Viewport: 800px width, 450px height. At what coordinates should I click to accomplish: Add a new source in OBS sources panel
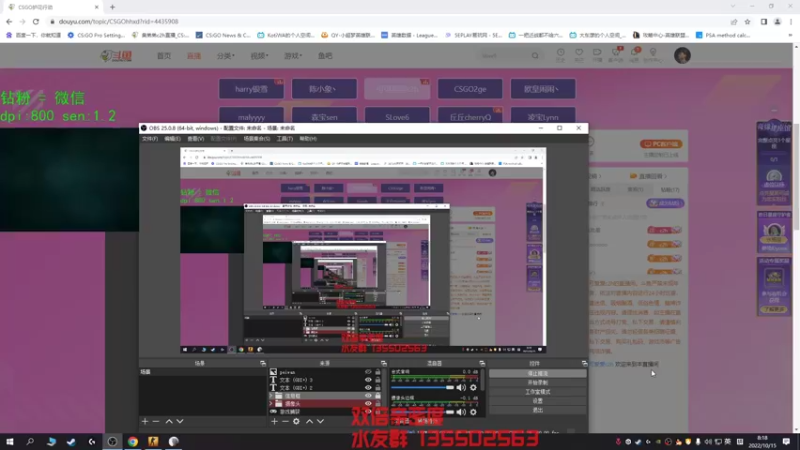[x=274, y=421]
